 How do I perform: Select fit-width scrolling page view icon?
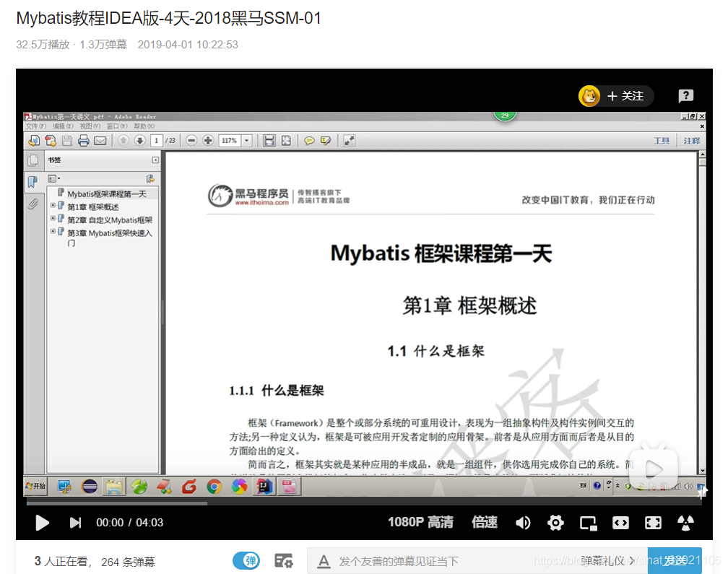coord(269,141)
